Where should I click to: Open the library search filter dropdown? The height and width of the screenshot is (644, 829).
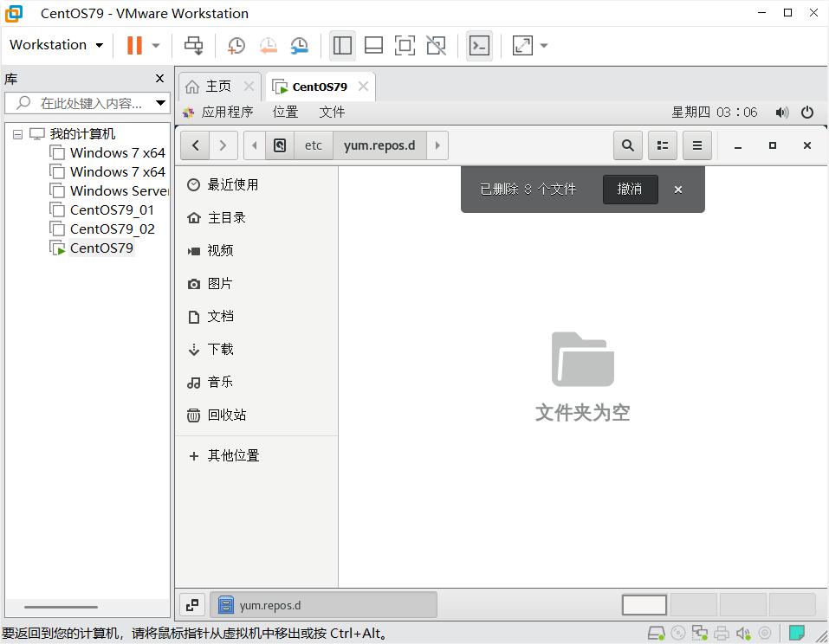(x=161, y=103)
